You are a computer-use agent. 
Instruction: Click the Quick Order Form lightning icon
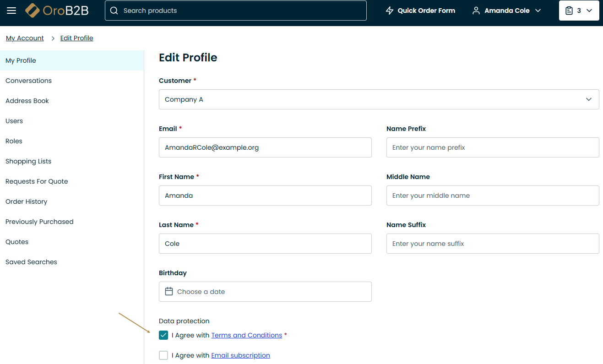[390, 11]
